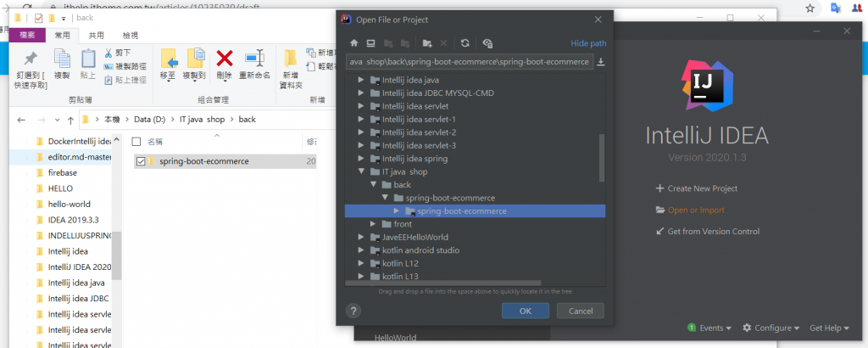
Task: Open the Configure dropdown
Action: click(771, 328)
